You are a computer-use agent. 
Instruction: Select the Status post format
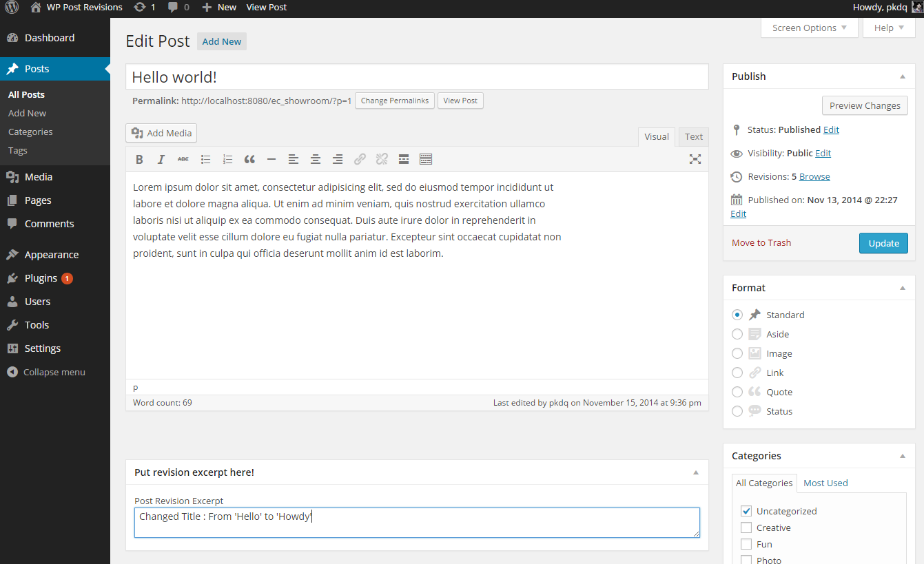tap(737, 411)
